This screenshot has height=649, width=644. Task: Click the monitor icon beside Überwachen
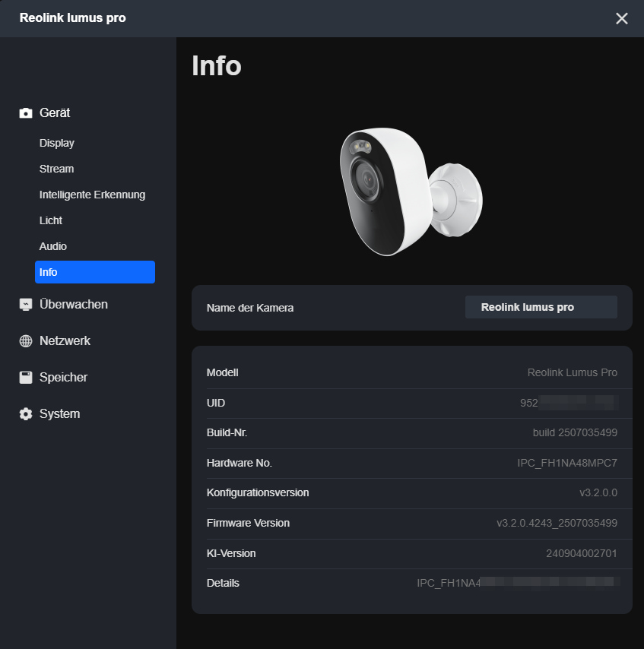pos(26,305)
